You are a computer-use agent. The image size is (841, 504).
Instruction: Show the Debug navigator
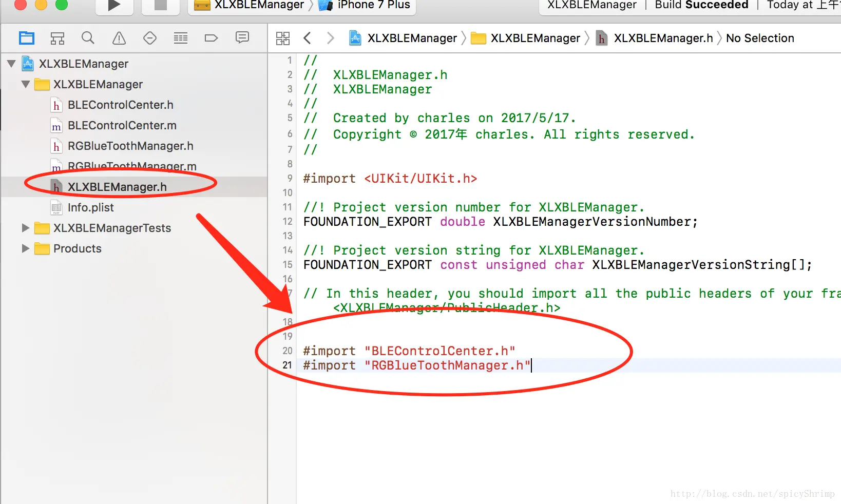click(181, 38)
